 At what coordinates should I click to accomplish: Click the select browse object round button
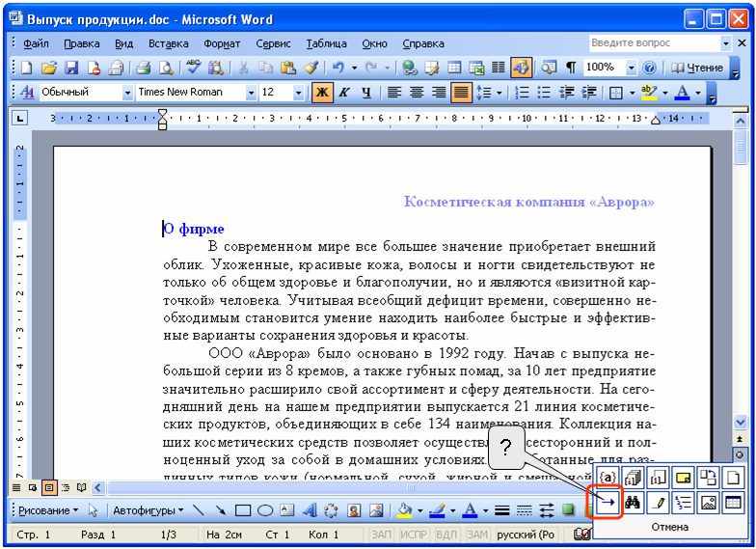741,455
